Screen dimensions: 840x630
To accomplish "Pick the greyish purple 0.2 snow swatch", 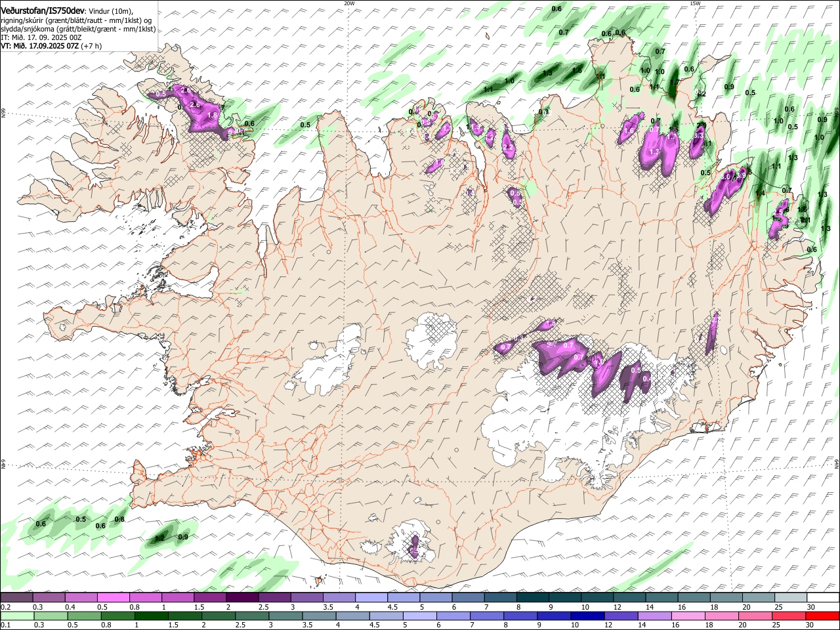I will point(17,598).
